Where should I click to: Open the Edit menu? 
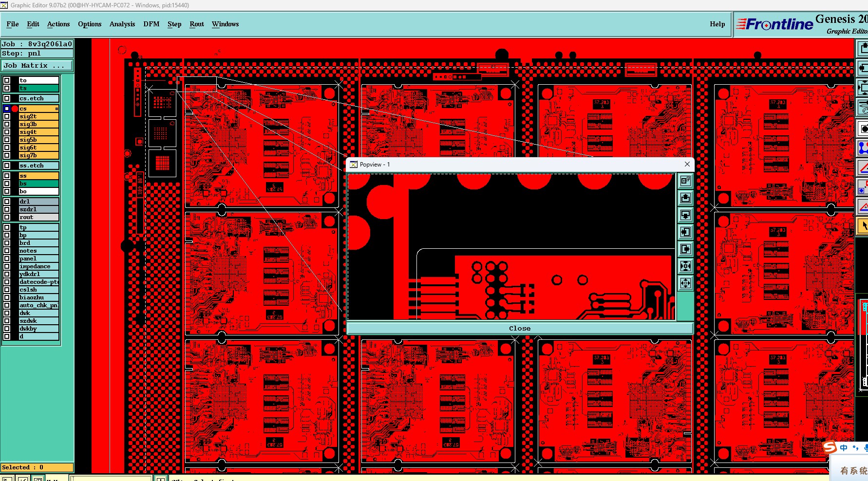pyautogui.click(x=33, y=24)
